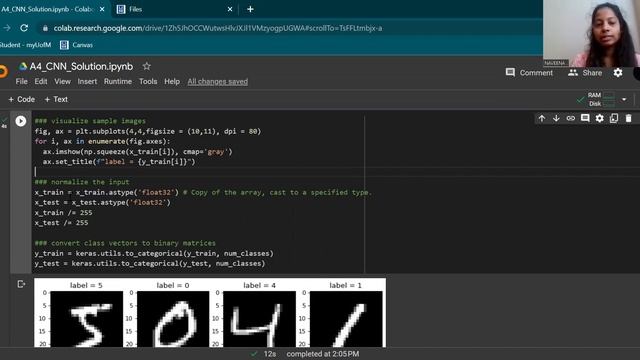Copy link to cell with the link icon
Viewport: 640px width, 360px height.
click(x=571, y=118)
